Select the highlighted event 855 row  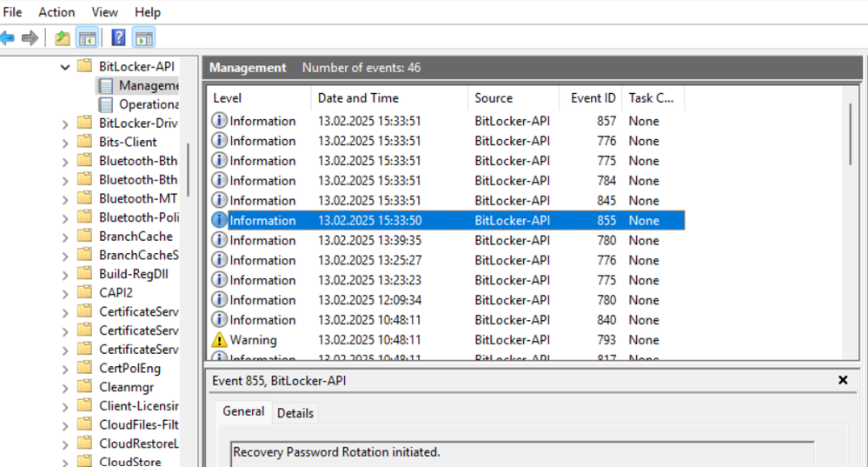click(447, 221)
